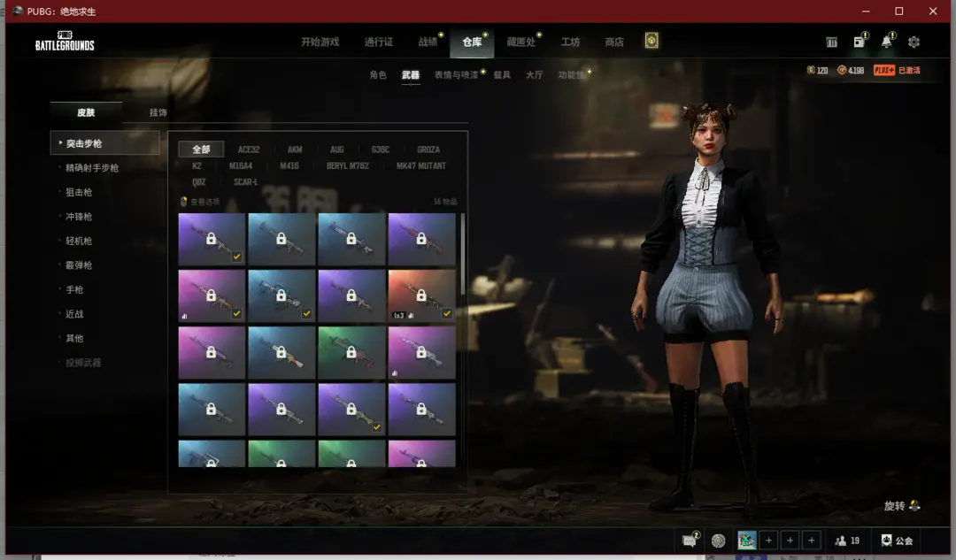Filter skins by GROZA
The height and width of the screenshot is (560, 956).
pos(428,150)
